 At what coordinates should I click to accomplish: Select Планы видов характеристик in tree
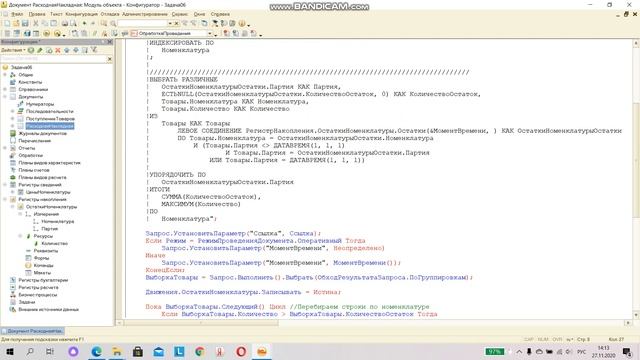pos(49,163)
